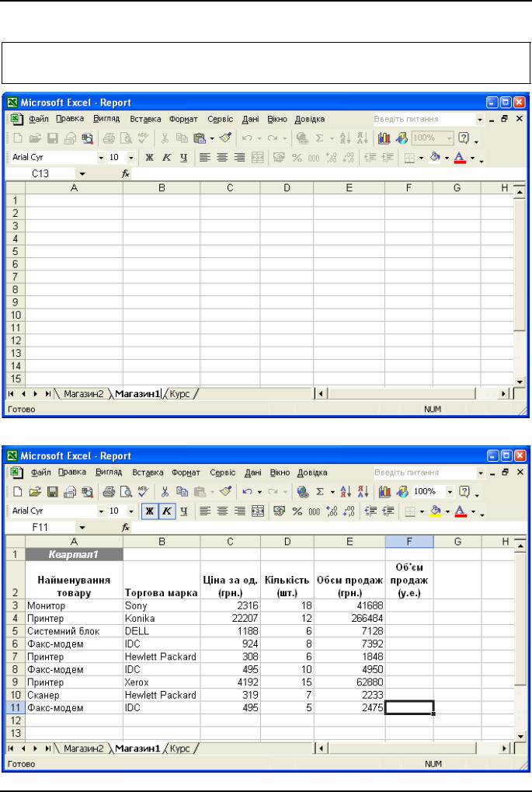Select column F header in data-sheet window
Screen dimensions: 532x792
tap(409, 542)
